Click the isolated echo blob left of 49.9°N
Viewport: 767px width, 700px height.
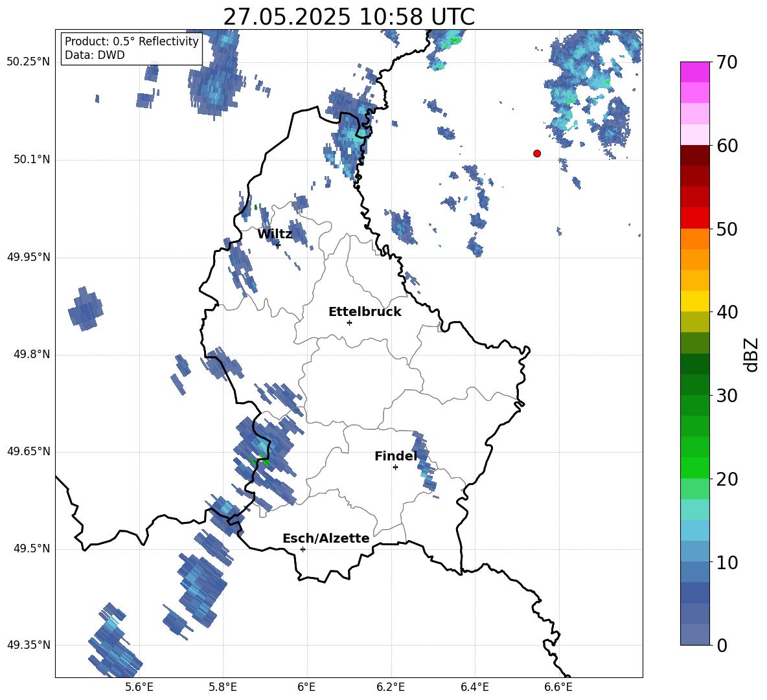[86, 308]
